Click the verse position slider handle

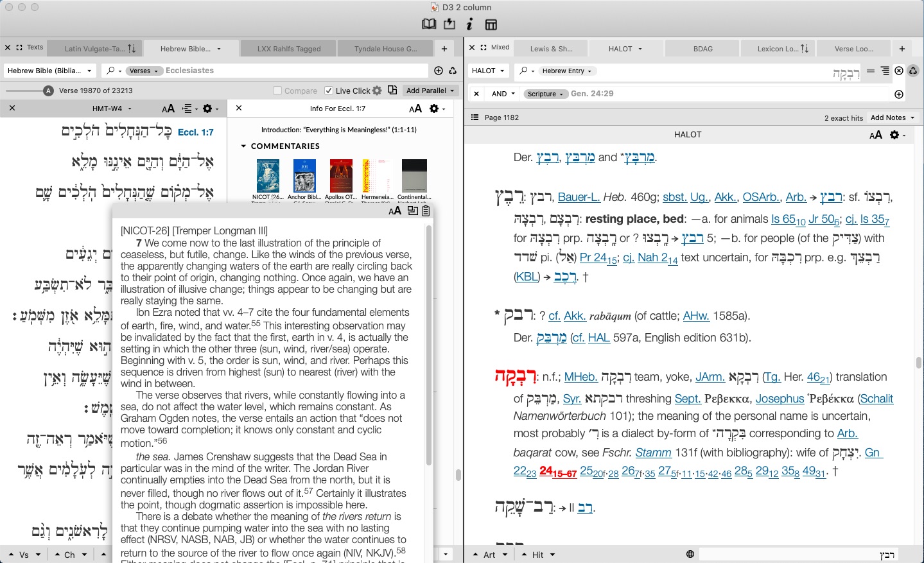(x=48, y=91)
